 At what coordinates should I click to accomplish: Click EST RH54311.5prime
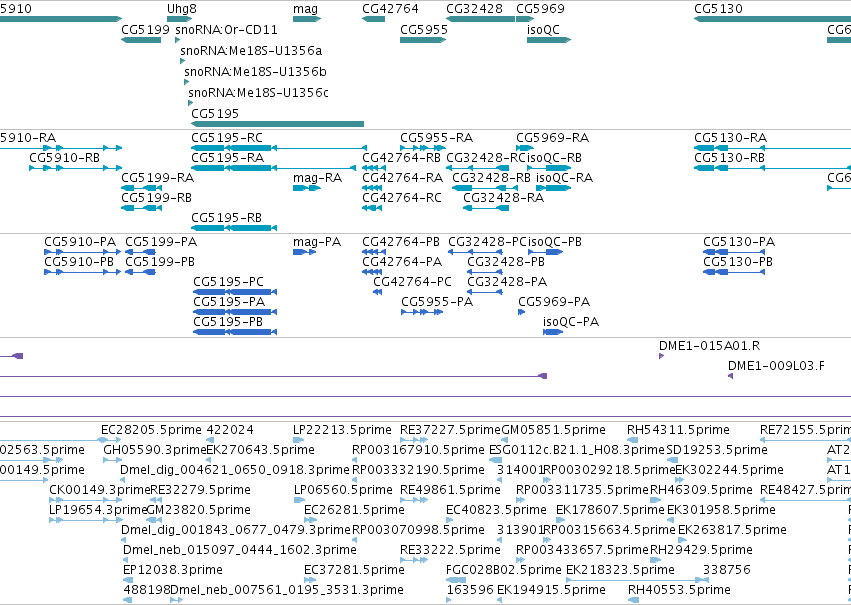(x=678, y=430)
